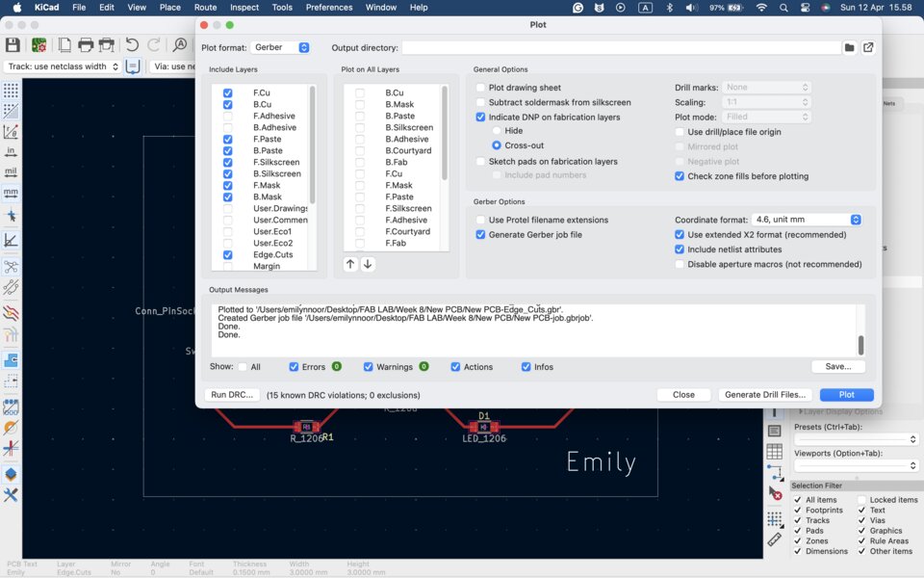Toggle grid display icon in left toolbar

pos(11,91)
